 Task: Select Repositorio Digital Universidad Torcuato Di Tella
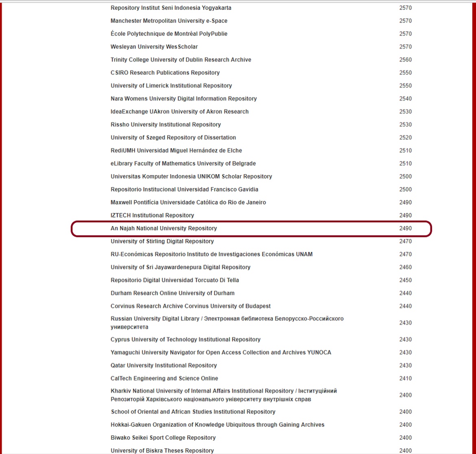pyautogui.click(x=175, y=280)
